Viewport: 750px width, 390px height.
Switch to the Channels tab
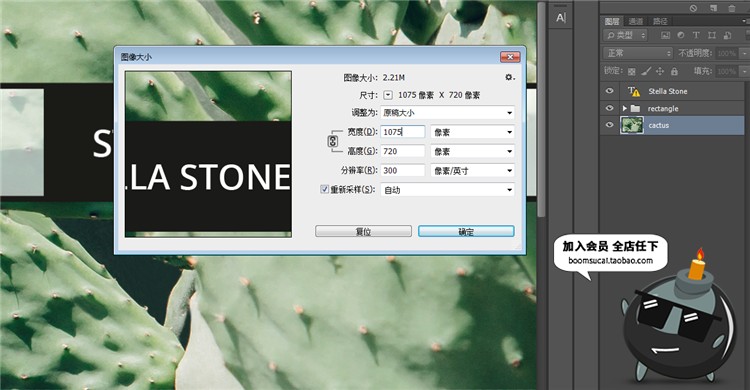pyautogui.click(x=636, y=21)
